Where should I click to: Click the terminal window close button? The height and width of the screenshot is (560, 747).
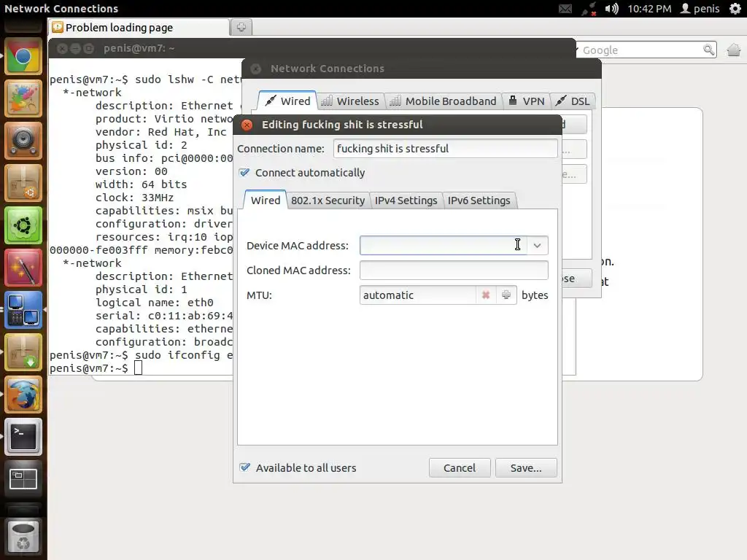tap(62, 48)
